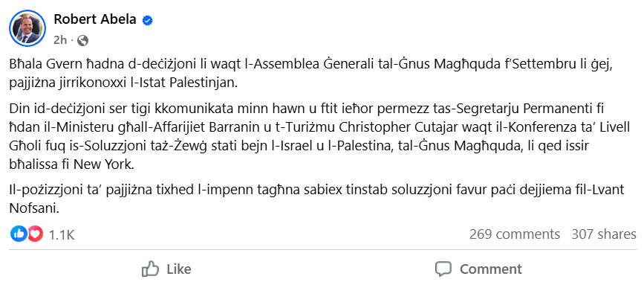The width and height of the screenshot is (644, 282).
Task: Click the blue verified badge
Action: [x=148, y=20]
